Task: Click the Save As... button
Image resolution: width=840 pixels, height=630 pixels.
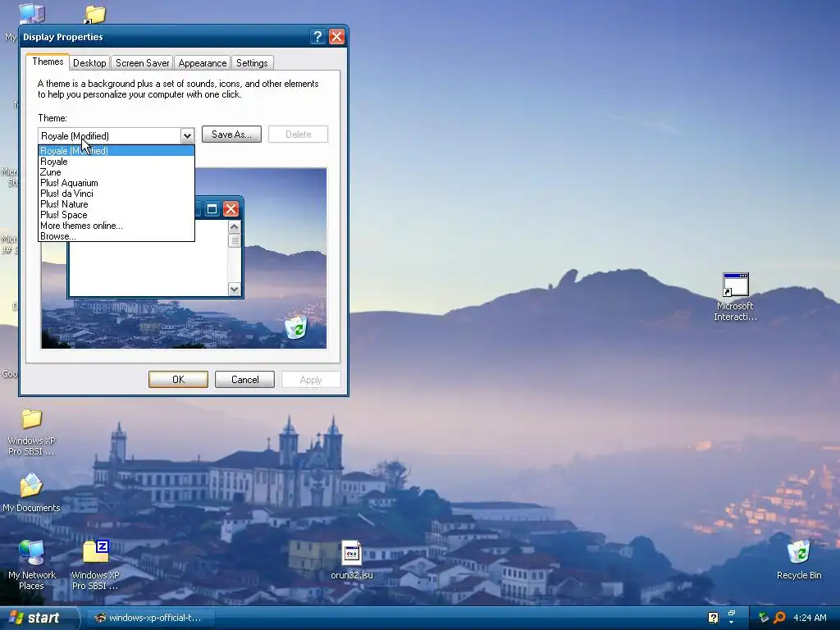Action: pos(231,135)
